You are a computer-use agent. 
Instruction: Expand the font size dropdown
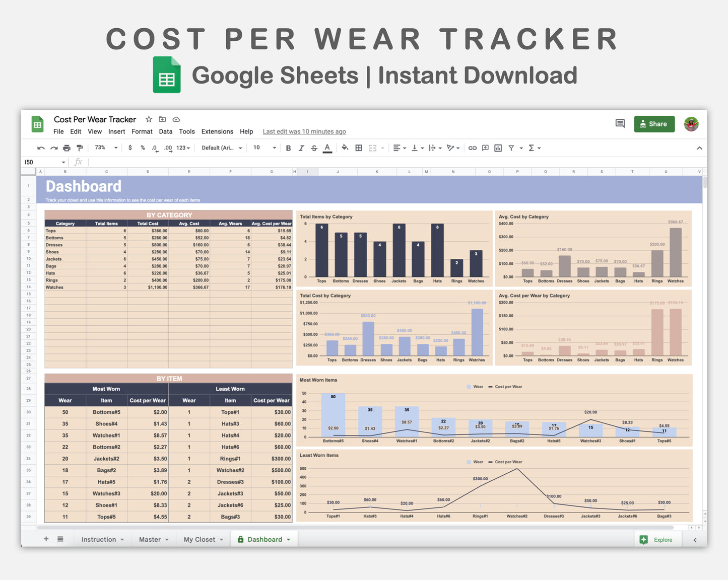point(263,148)
